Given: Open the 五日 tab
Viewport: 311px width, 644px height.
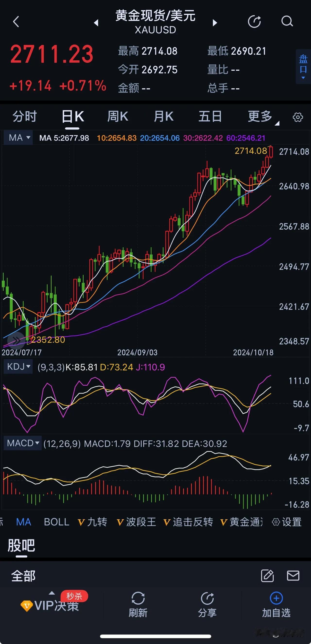Looking at the screenshot, I should pos(210,116).
